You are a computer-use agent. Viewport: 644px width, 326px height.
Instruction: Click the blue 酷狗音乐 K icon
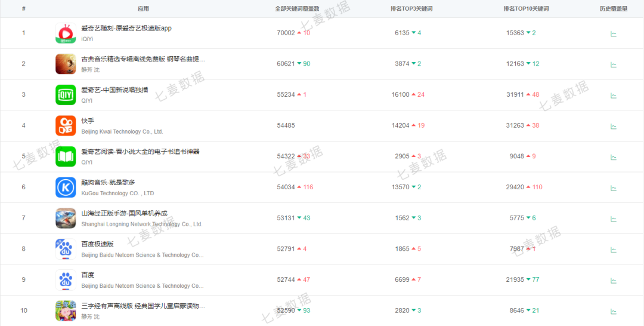[x=66, y=187]
